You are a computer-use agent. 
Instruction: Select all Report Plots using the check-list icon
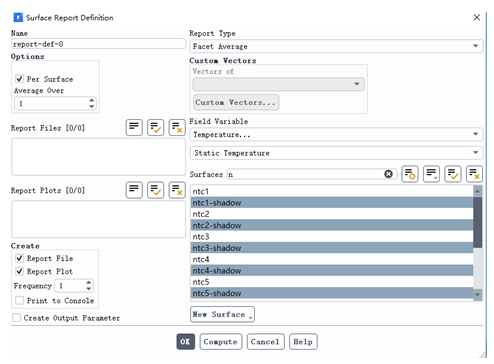(x=155, y=190)
